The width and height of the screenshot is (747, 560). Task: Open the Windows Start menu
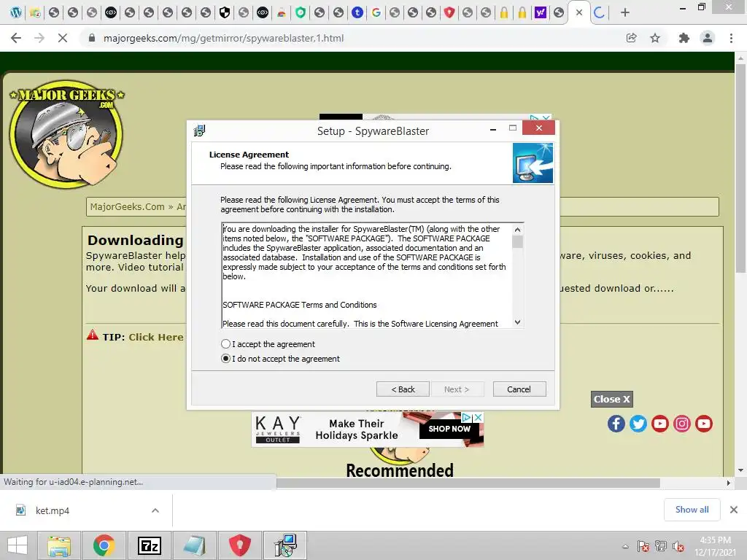click(x=18, y=545)
